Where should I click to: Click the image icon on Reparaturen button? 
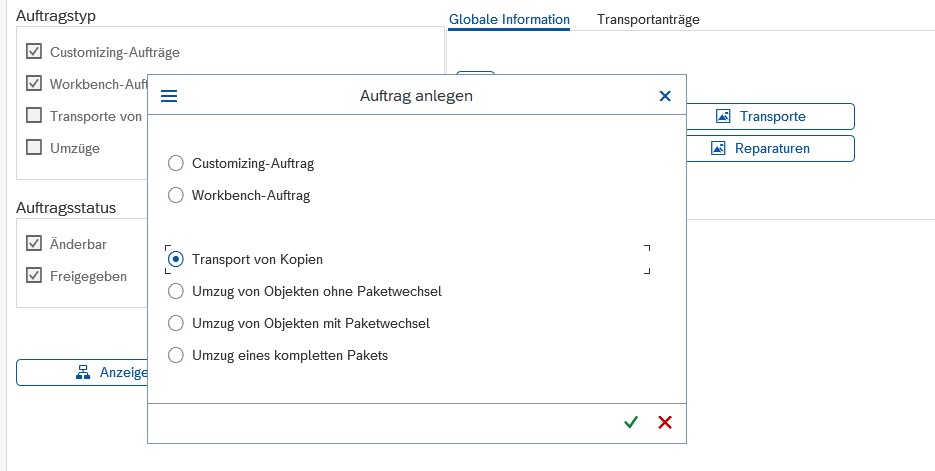coord(718,148)
